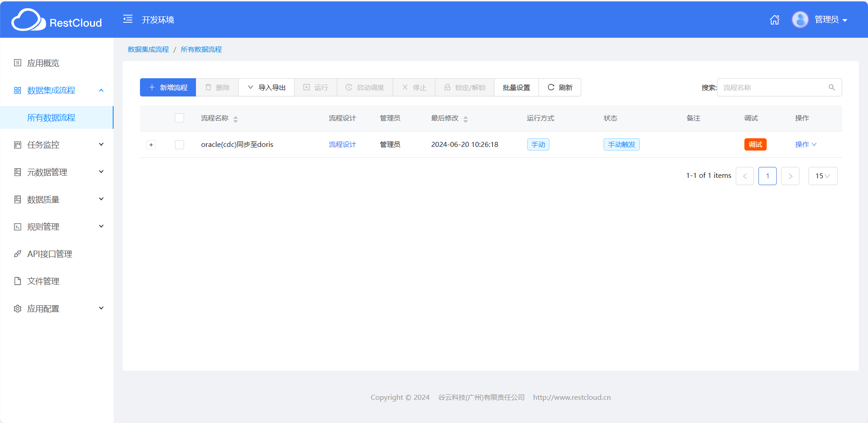Click the 规则管理 sidebar icon
The image size is (868, 423).
coord(18,227)
